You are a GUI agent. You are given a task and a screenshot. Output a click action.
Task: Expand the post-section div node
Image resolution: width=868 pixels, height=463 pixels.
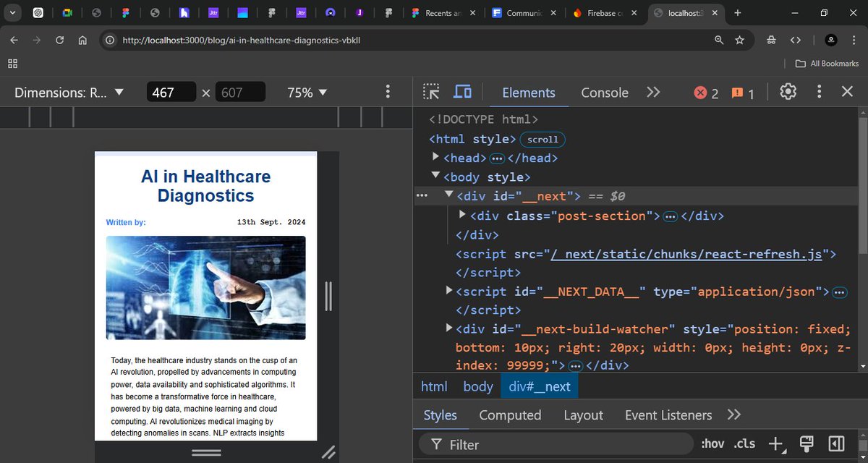463,215
